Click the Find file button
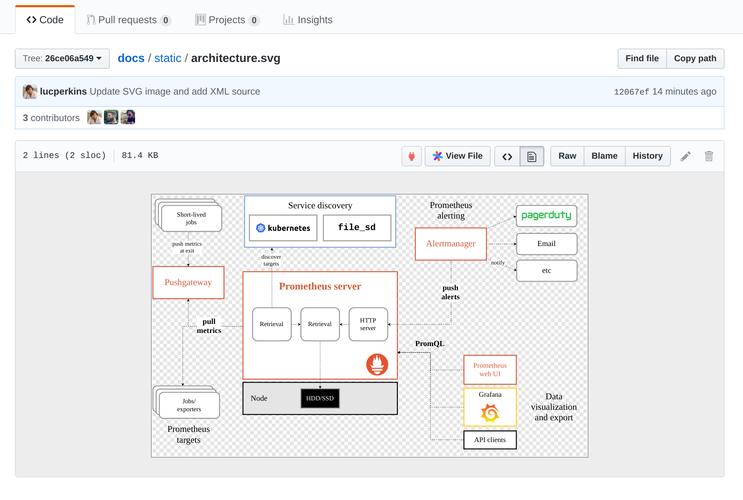The image size is (743, 500). (x=642, y=58)
